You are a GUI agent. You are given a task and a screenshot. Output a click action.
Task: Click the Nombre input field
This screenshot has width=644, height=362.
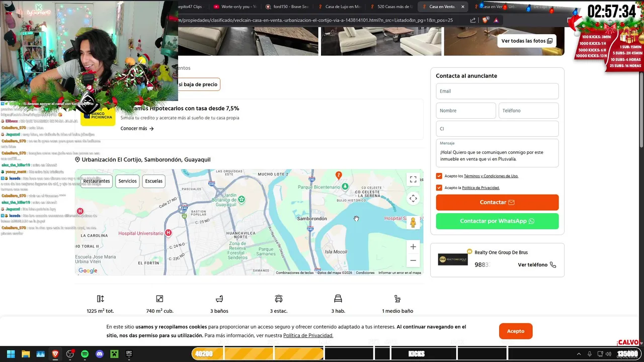tap(466, 111)
